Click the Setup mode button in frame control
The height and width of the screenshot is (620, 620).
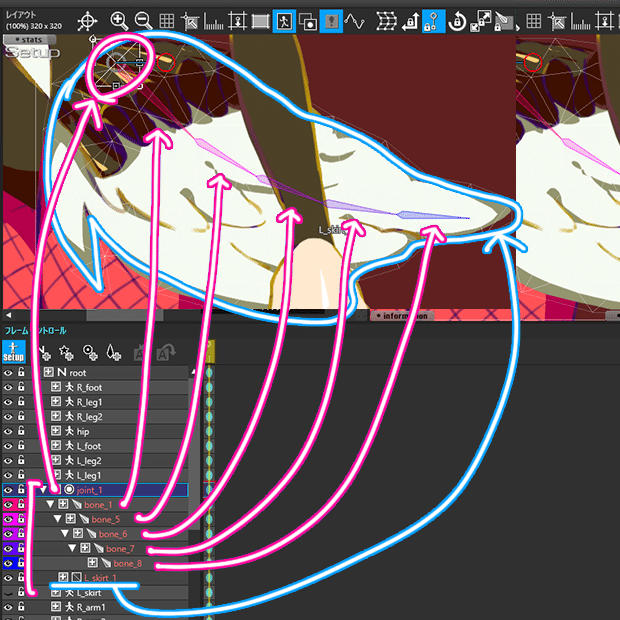tap(13, 352)
